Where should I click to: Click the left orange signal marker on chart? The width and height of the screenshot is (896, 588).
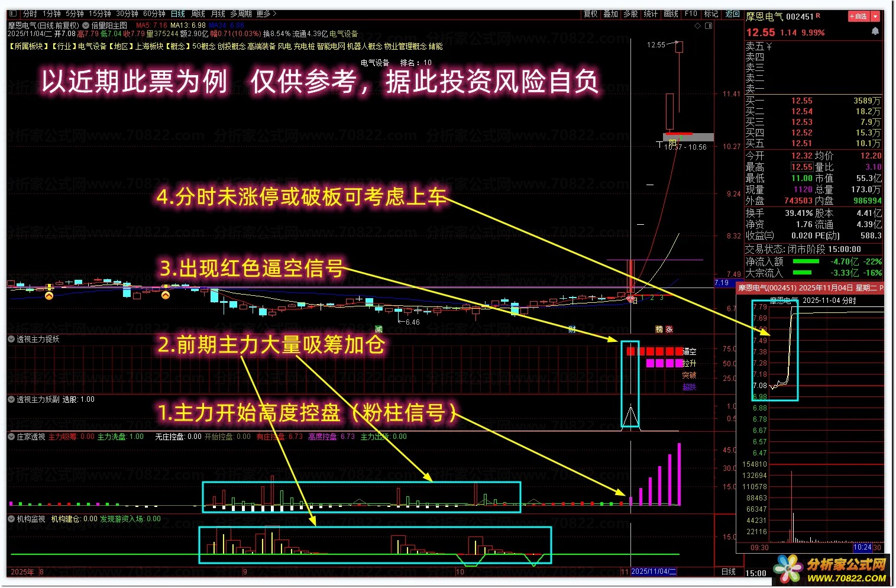click(x=49, y=295)
